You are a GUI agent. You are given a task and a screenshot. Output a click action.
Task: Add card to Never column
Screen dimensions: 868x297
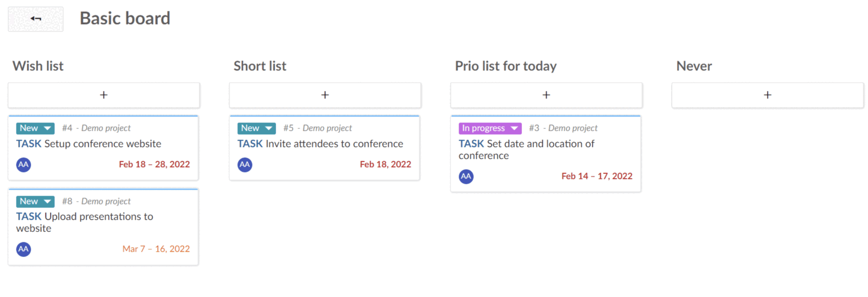(767, 95)
